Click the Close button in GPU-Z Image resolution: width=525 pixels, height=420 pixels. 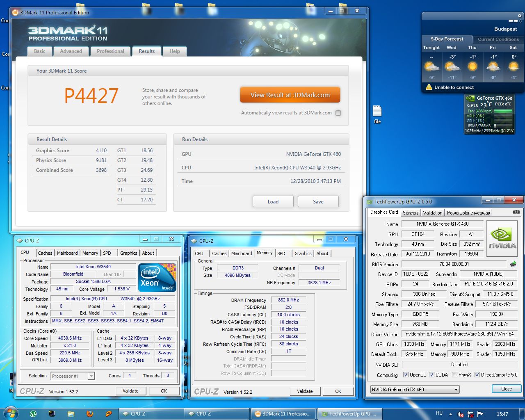tap(507, 389)
